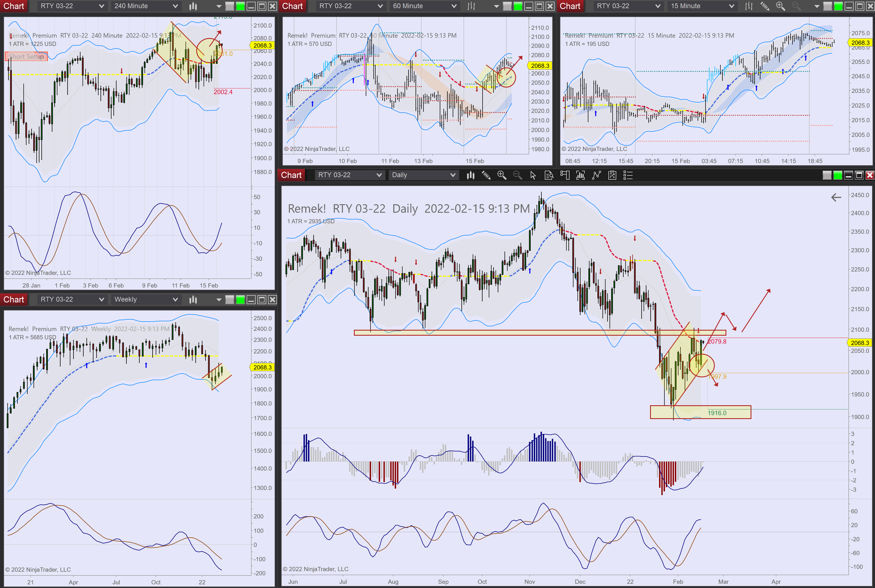Choose the cursor pointer tool on Daily chart
This screenshot has width=875, height=588.
[533, 175]
